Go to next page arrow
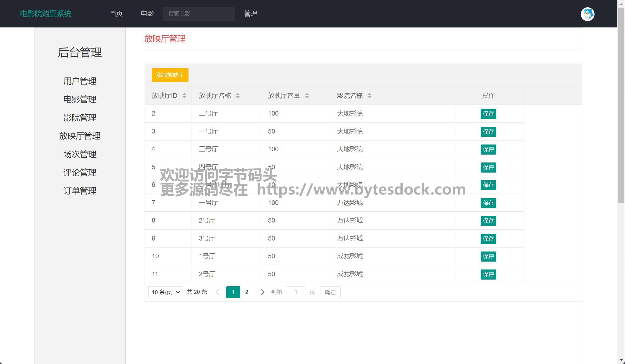 coord(262,292)
